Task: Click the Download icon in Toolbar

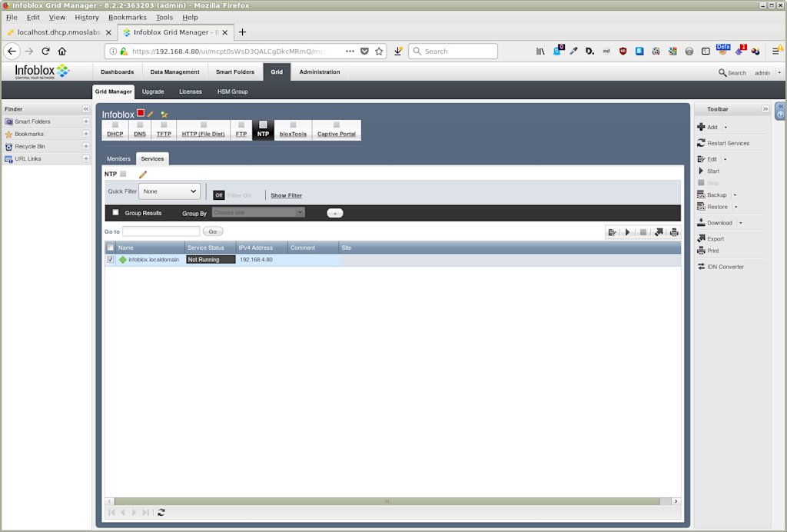Action: coord(701,223)
